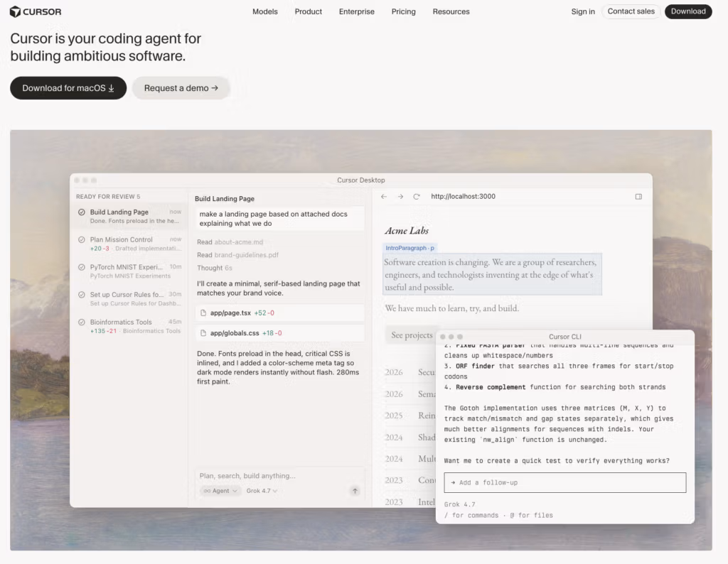Click the browser back arrow icon

(384, 197)
